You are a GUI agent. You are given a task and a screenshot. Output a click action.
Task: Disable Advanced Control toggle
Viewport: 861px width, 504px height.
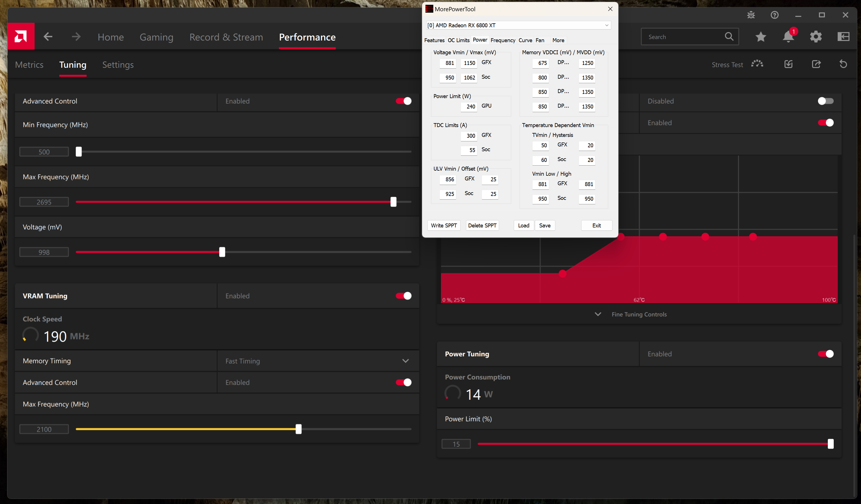pos(404,101)
